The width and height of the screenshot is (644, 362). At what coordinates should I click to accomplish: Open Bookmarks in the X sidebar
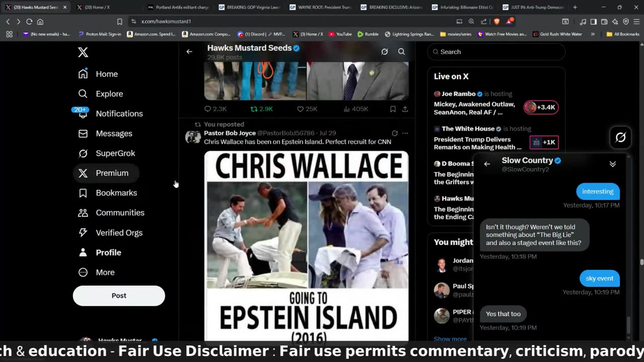click(x=107, y=193)
